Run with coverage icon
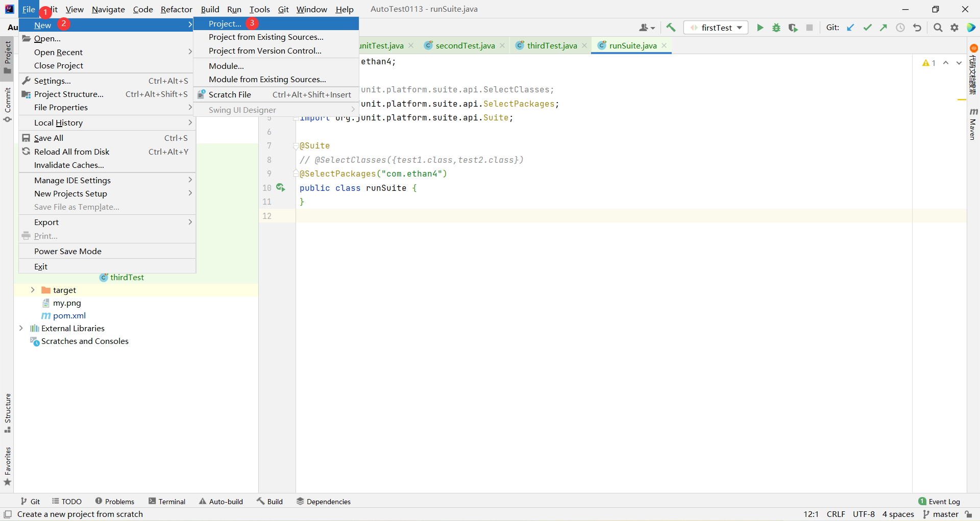The height and width of the screenshot is (521, 980). tap(793, 28)
